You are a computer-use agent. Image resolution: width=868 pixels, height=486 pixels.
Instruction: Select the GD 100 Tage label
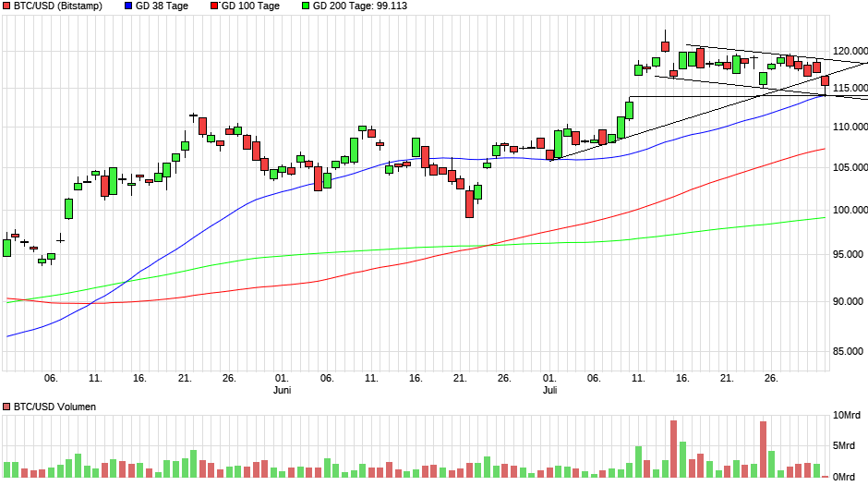coord(250,6)
